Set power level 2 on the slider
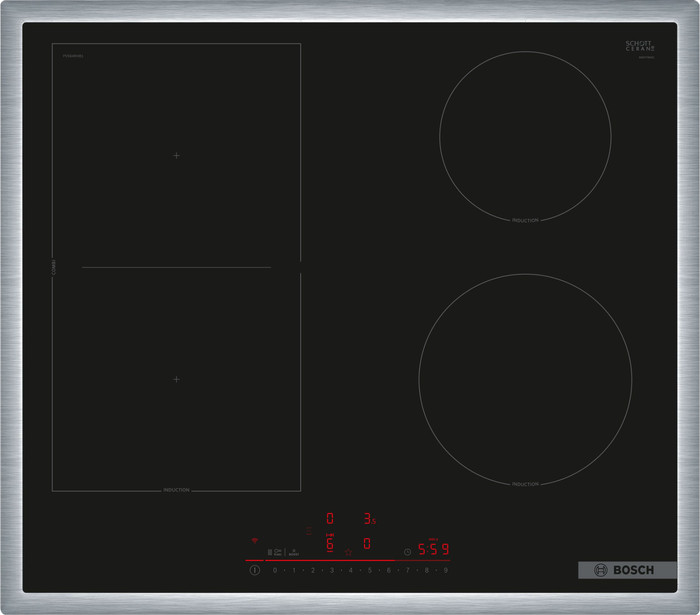 click(x=313, y=570)
